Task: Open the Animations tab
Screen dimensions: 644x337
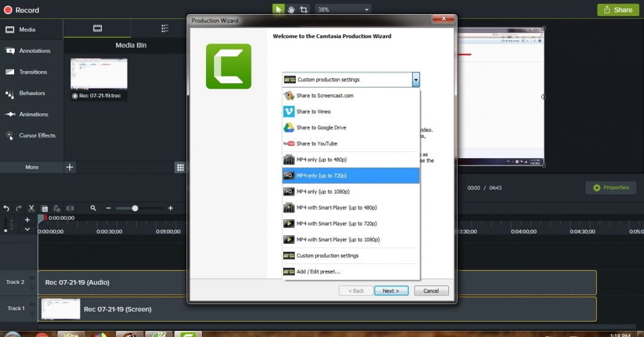Action: pyautogui.click(x=31, y=114)
